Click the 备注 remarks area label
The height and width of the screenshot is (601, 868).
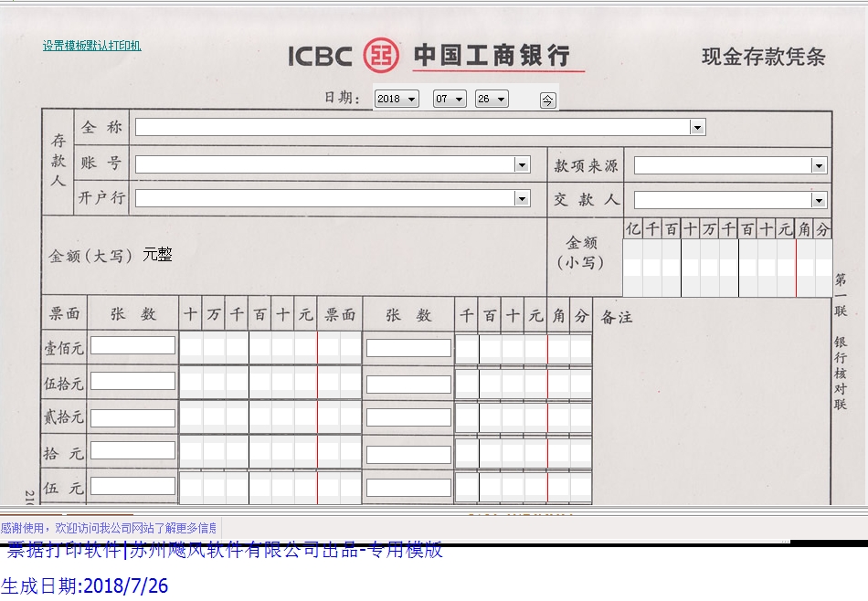616,317
